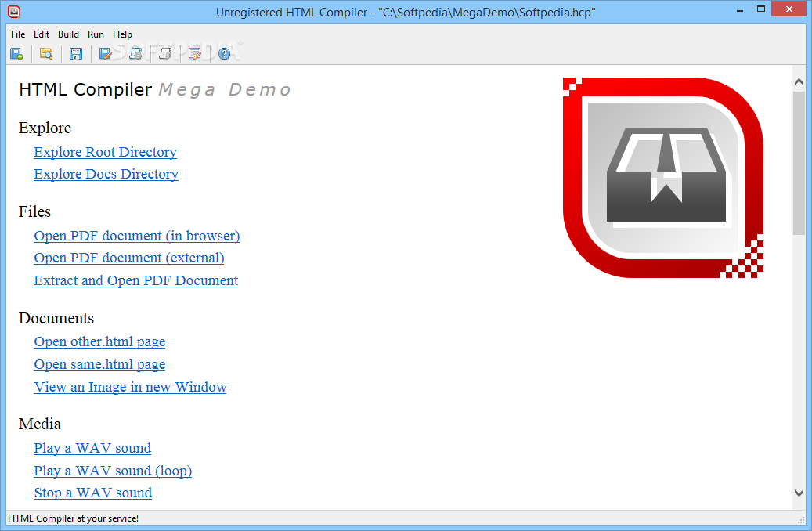The image size is (812, 531).
Task: Open PDF document in browser link
Action: [x=137, y=236]
